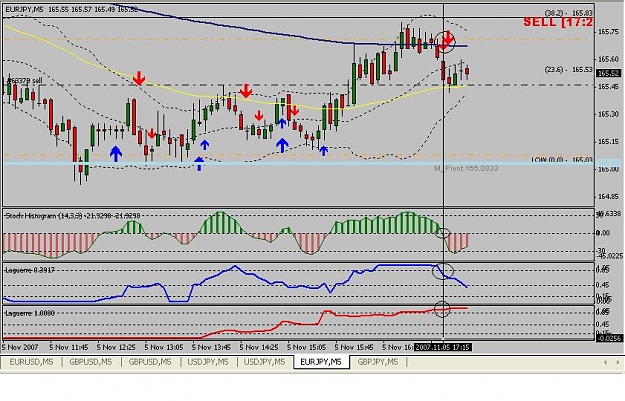This screenshot has height=401, width=625.
Task: Click the M_Pivot 165.0333 label
Action: click(x=466, y=169)
